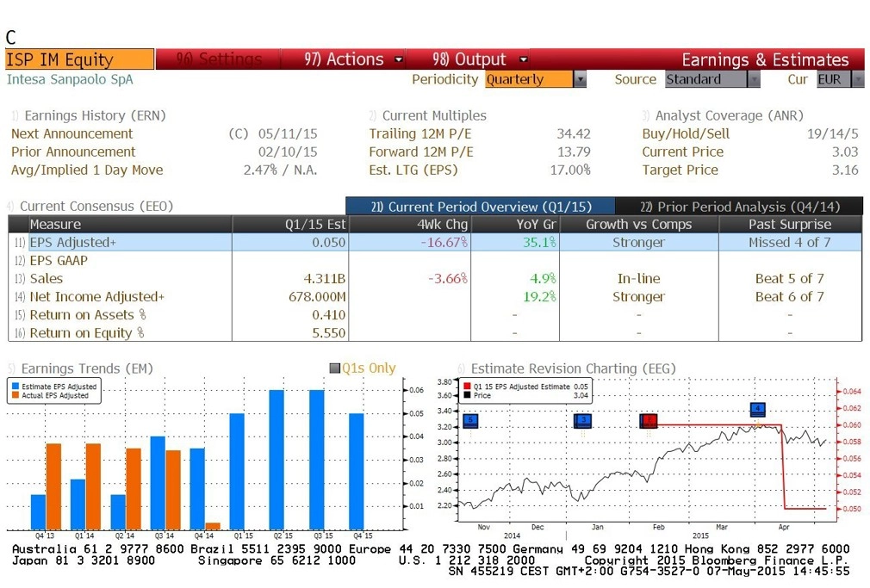The height and width of the screenshot is (588, 870).
Task: Open Analyst Coverage (ANR) link
Action: 729,115
